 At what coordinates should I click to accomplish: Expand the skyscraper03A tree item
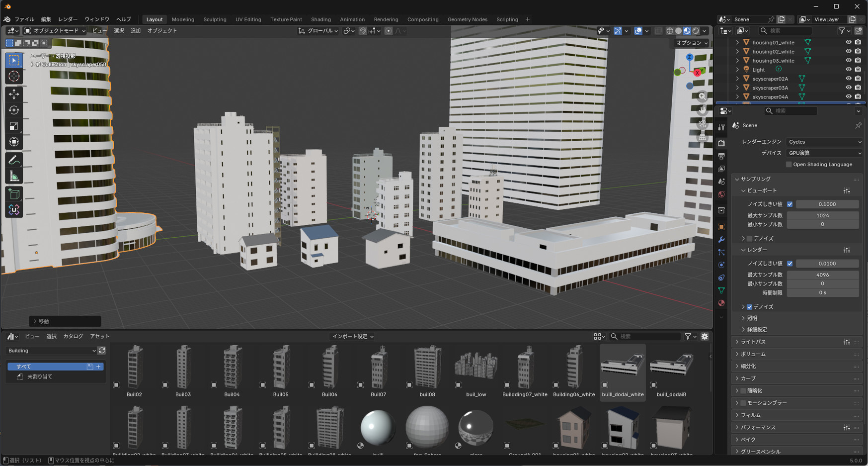click(x=737, y=88)
